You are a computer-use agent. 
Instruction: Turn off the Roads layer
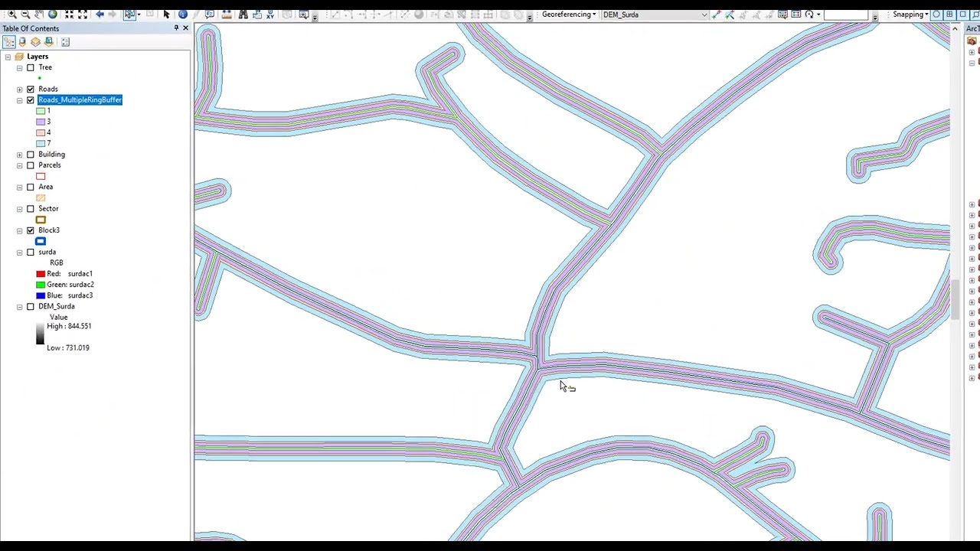pos(31,89)
